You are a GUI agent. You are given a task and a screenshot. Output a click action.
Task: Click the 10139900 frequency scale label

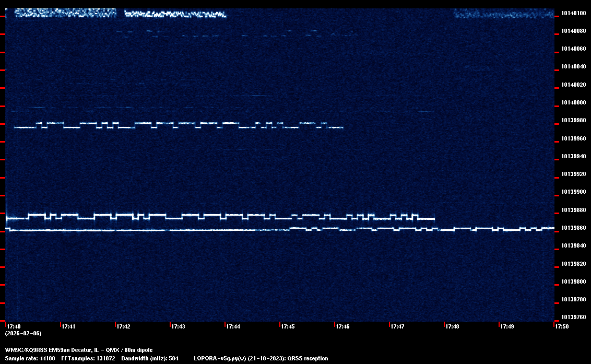(x=574, y=192)
